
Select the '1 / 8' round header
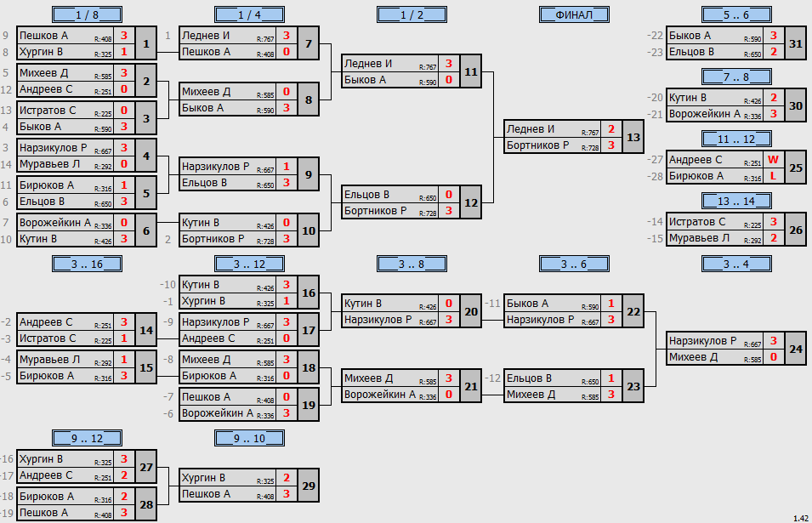(x=87, y=14)
